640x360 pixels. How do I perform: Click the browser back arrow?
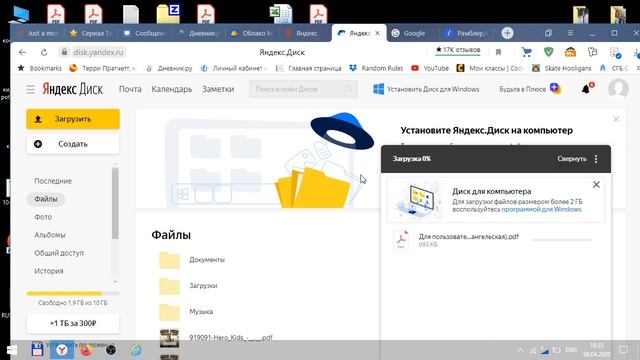point(22,52)
